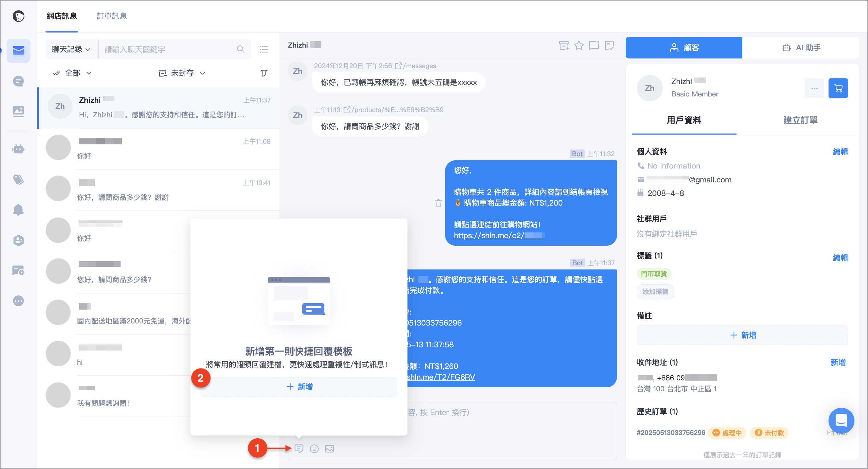Click the app logo at top left
Image resolution: width=868 pixels, height=469 pixels.
click(x=18, y=16)
